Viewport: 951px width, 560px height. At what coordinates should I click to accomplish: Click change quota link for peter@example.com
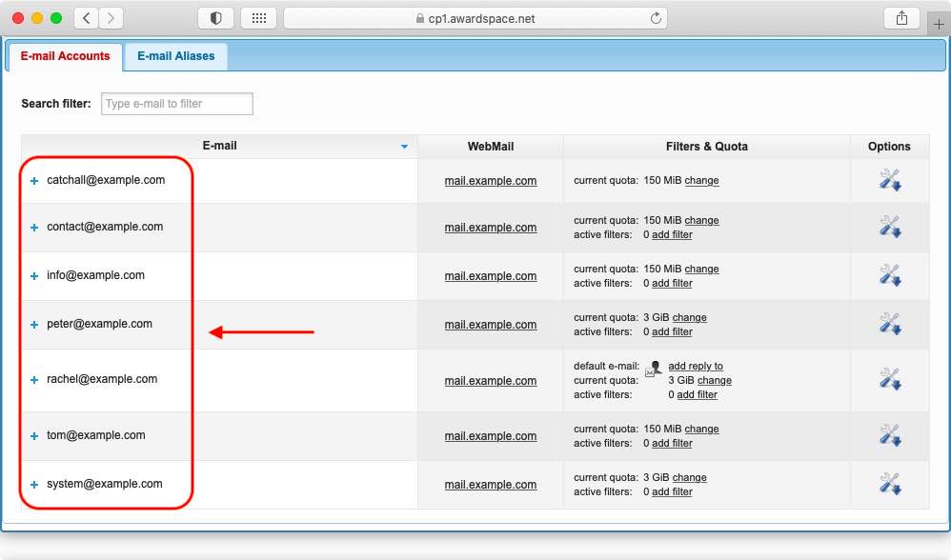[689, 317]
